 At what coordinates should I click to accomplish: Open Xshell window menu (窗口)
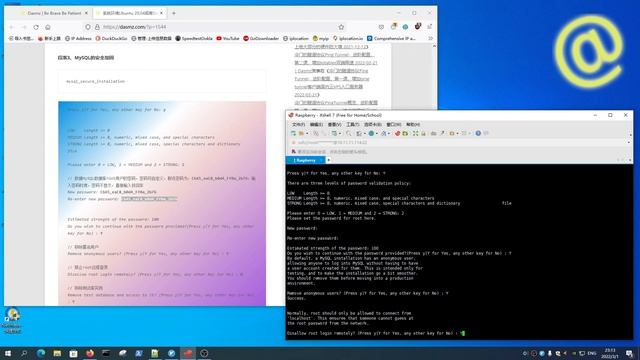coord(393,124)
